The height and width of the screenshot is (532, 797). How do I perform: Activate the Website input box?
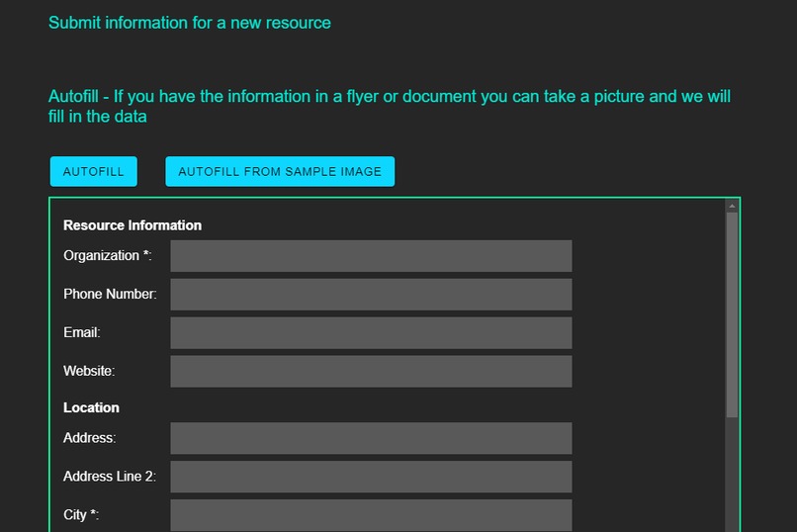point(371,372)
